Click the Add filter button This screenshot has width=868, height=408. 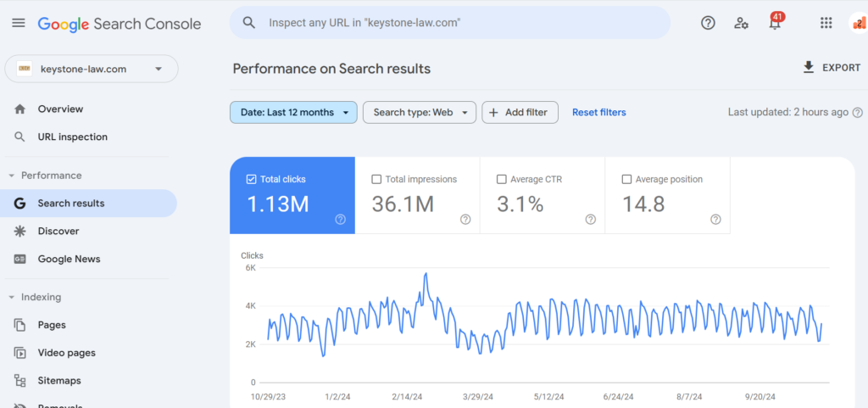[520, 112]
